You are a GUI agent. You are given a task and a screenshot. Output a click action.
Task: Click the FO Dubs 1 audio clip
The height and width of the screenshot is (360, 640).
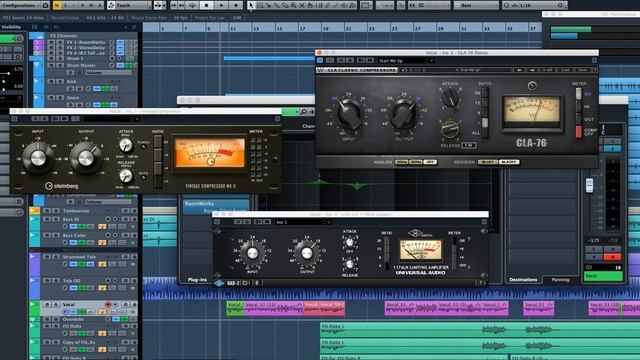pos(480,329)
